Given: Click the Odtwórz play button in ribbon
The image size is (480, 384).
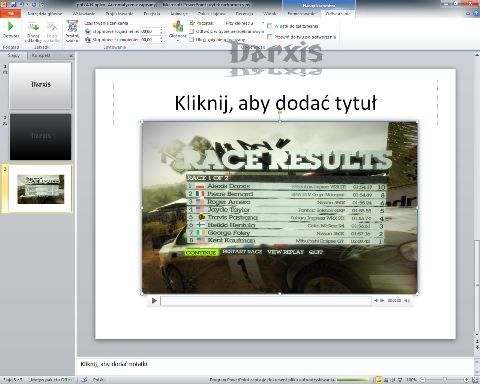Looking at the screenshot, I should coord(11,29).
